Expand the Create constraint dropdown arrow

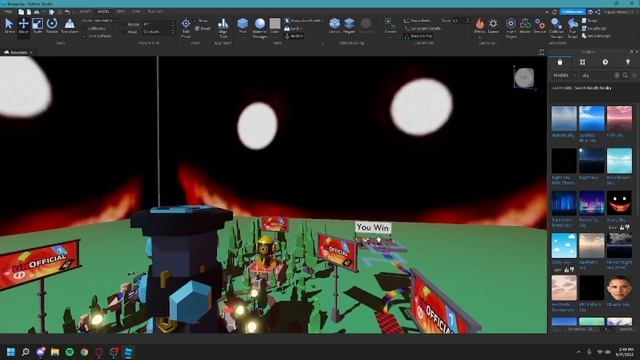point(390,37)
